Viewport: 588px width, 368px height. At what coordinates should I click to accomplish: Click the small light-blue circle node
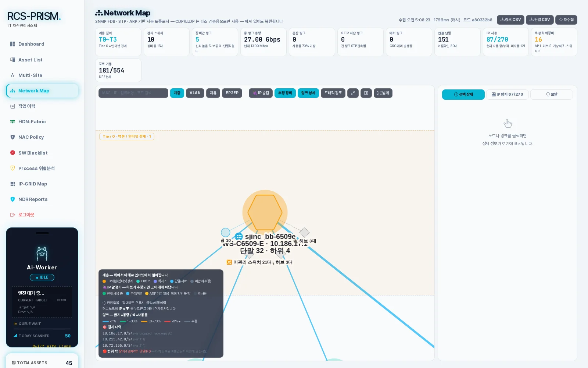(x=226, y=233)
